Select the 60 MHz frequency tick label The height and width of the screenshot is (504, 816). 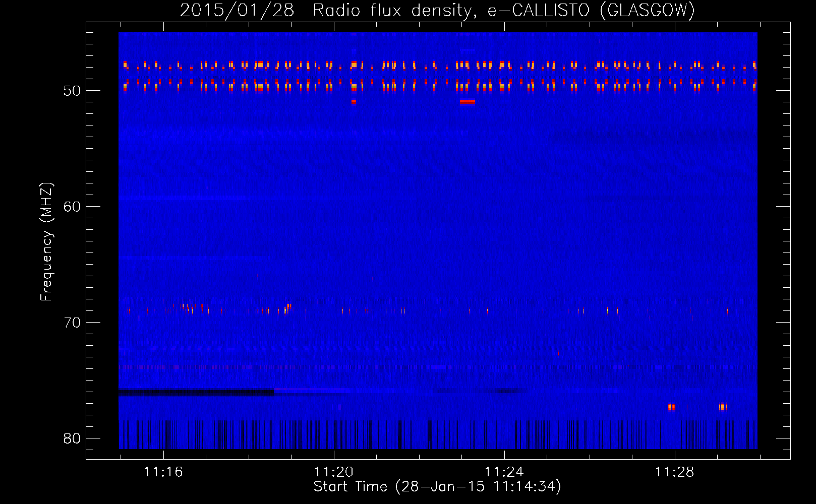point(72,207)
